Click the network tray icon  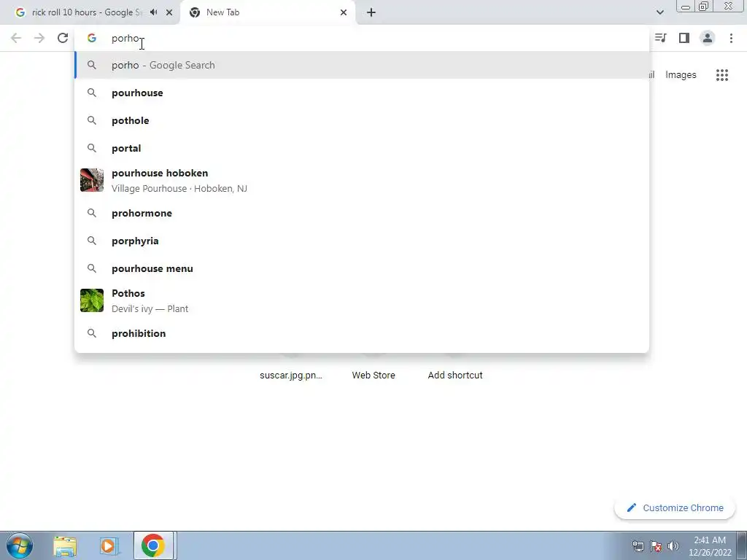tap(638, 546)
